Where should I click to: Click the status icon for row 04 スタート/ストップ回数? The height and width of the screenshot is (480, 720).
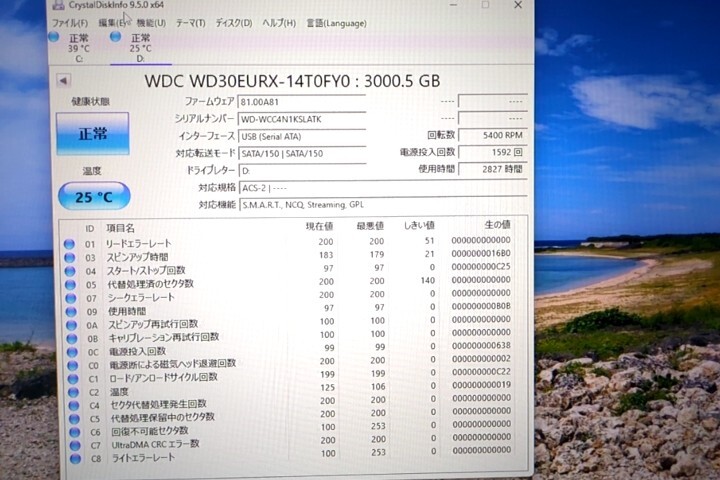point(70,271)
